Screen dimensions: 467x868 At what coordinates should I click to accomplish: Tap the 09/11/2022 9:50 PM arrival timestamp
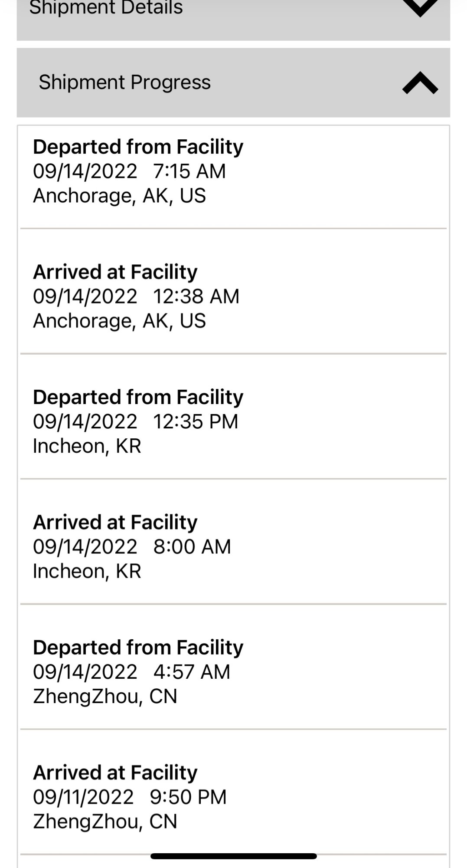click(x=130, y=797)
